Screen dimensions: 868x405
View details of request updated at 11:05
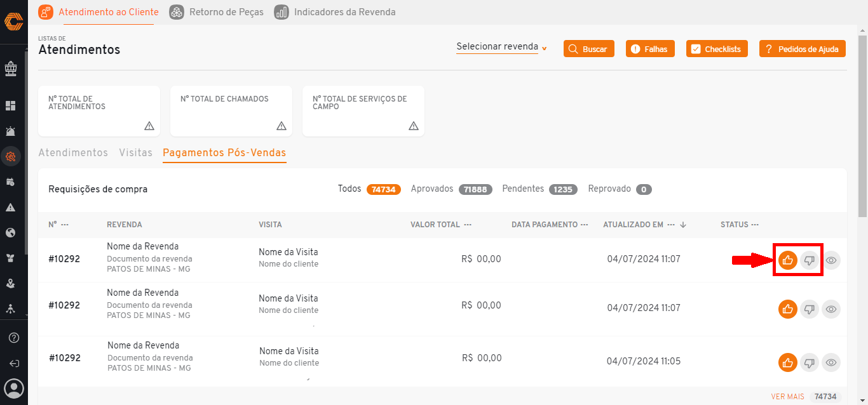[831, 362]
